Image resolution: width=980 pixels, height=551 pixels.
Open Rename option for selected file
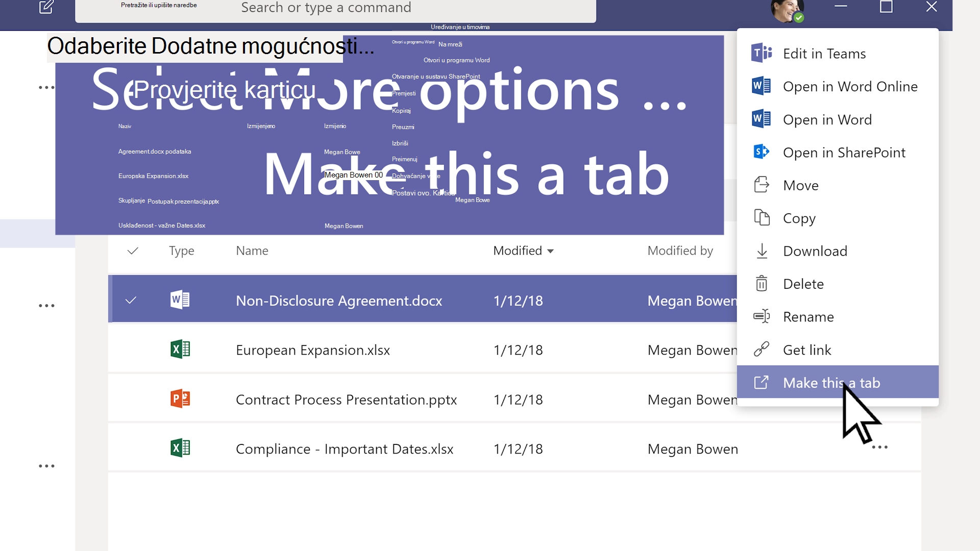tap(808, 316)
